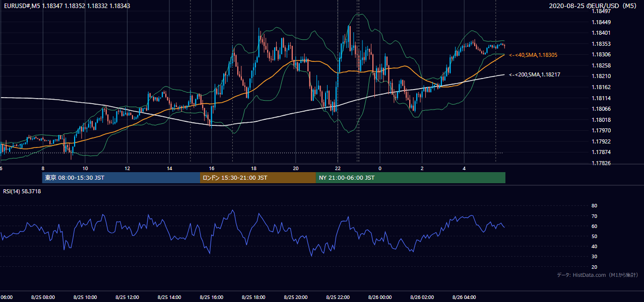Click the EURUSD#,M5 symbol header text
The height and width of the screenshot is (302, 644).
coord(67,6)
